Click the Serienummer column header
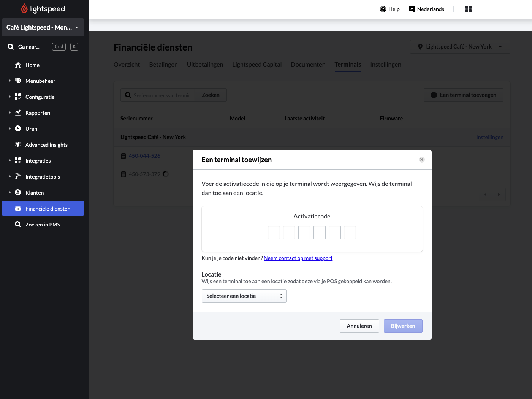The image size is (532, 399). pos(136,119)
